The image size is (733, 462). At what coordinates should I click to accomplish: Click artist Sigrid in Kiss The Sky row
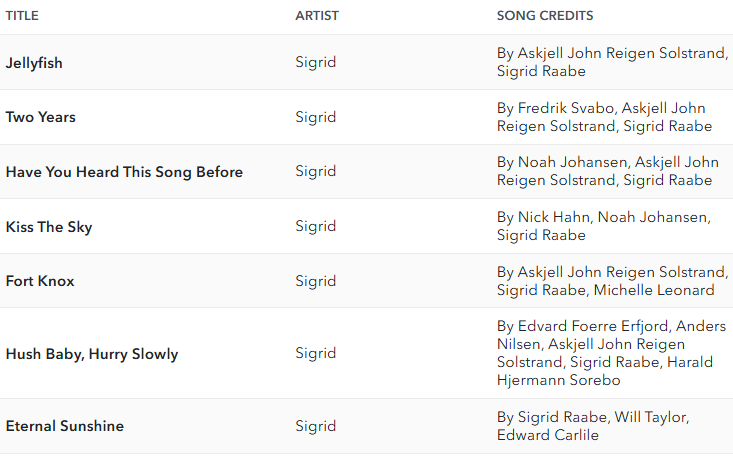tap(316, 226)
